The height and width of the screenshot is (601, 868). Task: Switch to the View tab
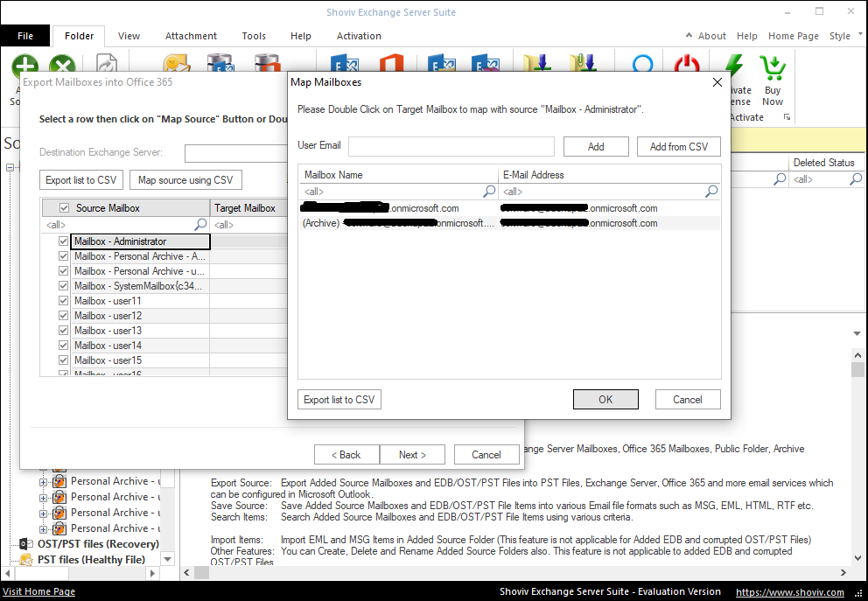pyautogui.click(x=129, y=36)
